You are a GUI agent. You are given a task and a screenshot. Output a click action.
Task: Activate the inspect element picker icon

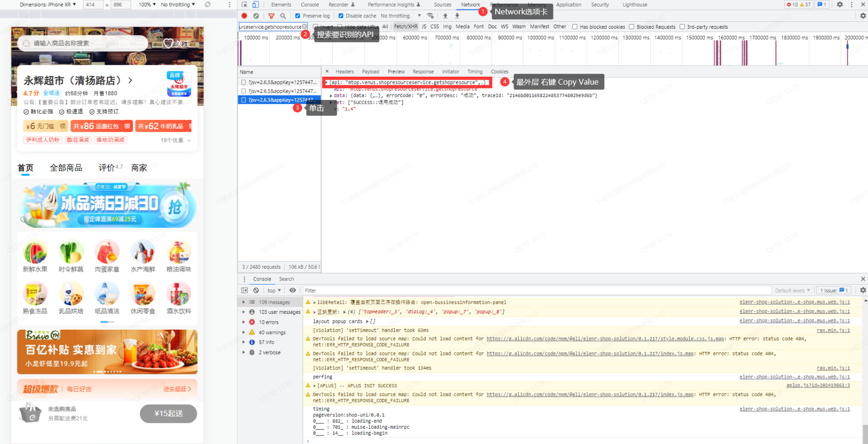coord(244,4)
